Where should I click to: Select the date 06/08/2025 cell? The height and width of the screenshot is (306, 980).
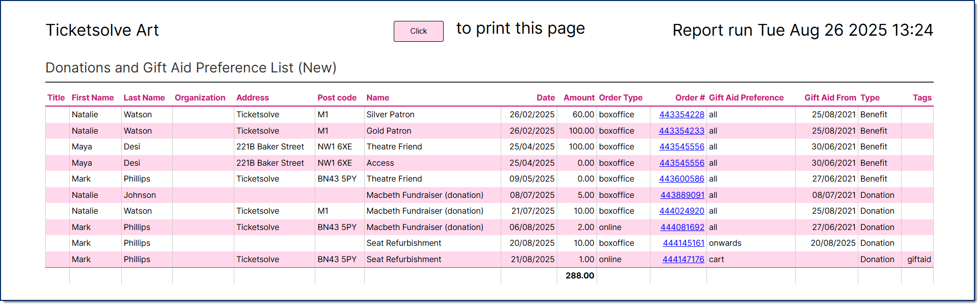(529, 227)
